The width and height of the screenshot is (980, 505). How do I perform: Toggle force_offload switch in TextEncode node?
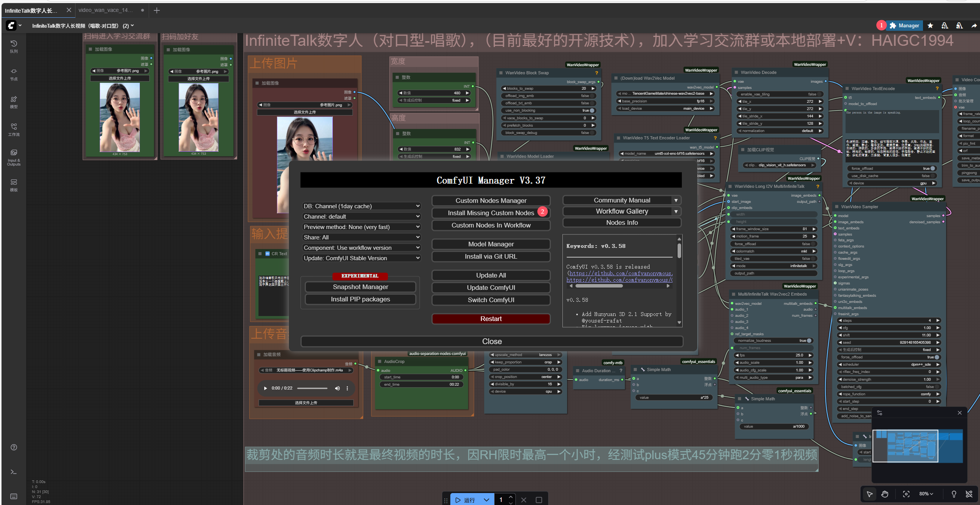click(932, 169)
